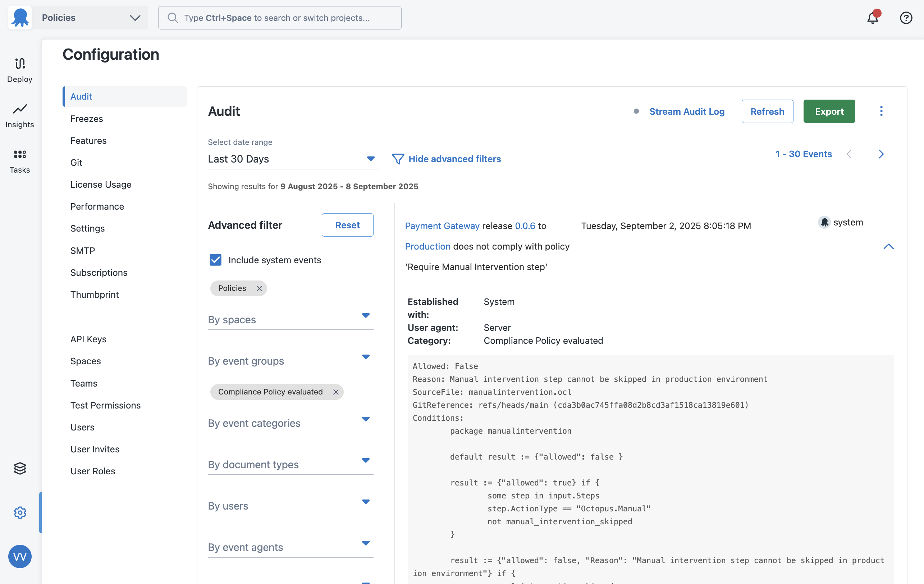The image size is (924, 584).
Task: Open Test Permissions page
Action: [106, 405]
